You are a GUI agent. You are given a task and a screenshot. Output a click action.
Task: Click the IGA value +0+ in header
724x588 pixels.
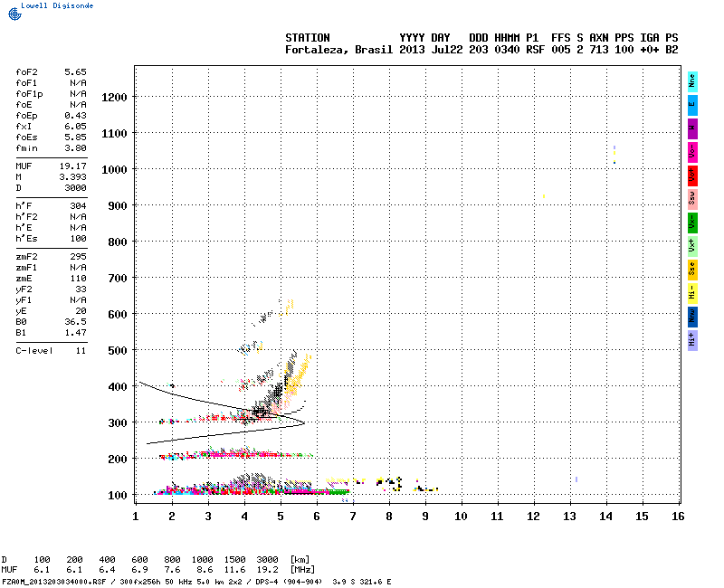pyautogui.click(x=649, y=50)
